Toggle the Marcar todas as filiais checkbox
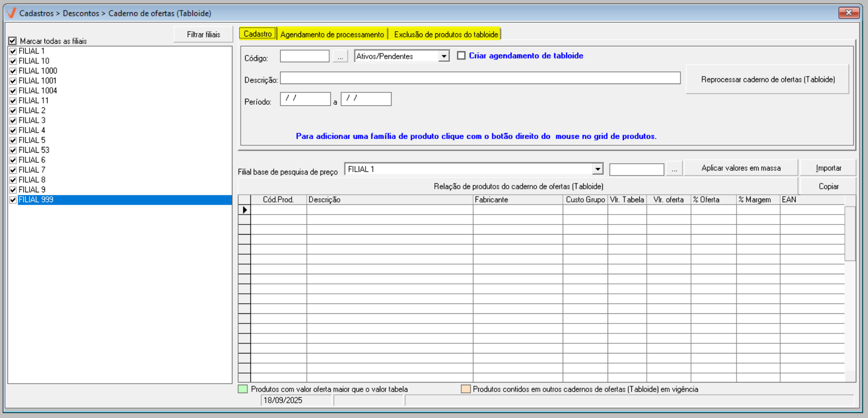The width and height of the screenshot is (868, 418). point(13,41)
